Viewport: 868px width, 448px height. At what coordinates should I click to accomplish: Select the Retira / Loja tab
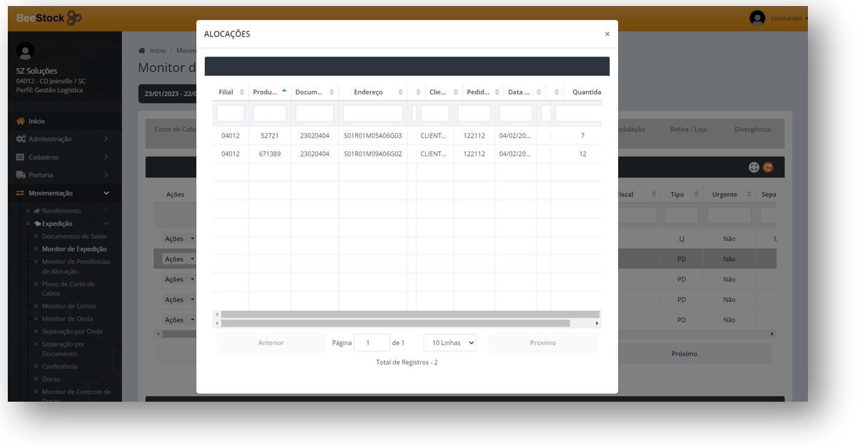(688, 130)
